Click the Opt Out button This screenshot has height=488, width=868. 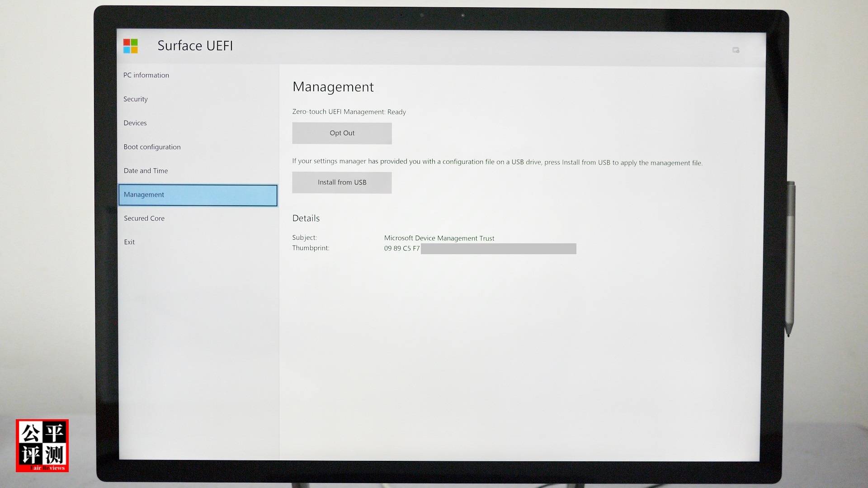tap(342, 133)
